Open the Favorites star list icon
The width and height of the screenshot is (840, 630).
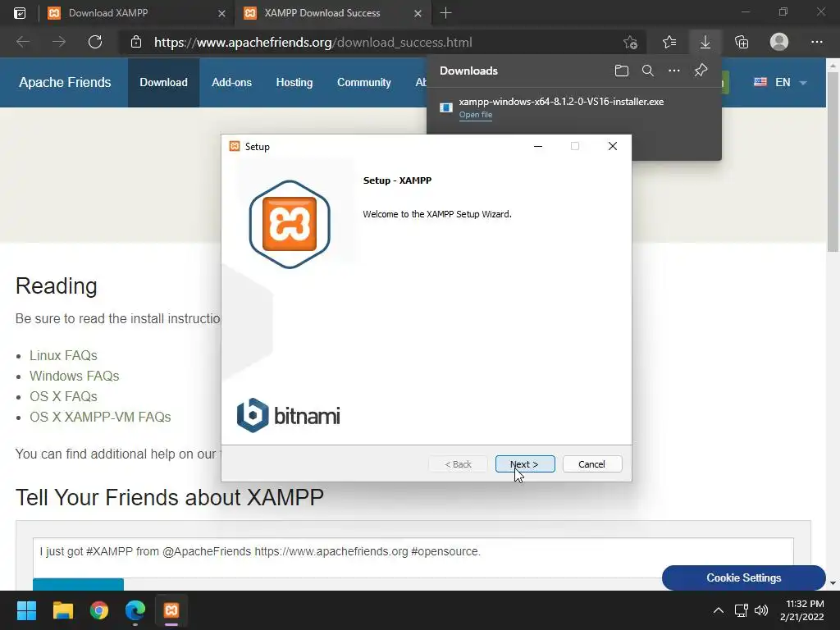(x=669, y=42)
